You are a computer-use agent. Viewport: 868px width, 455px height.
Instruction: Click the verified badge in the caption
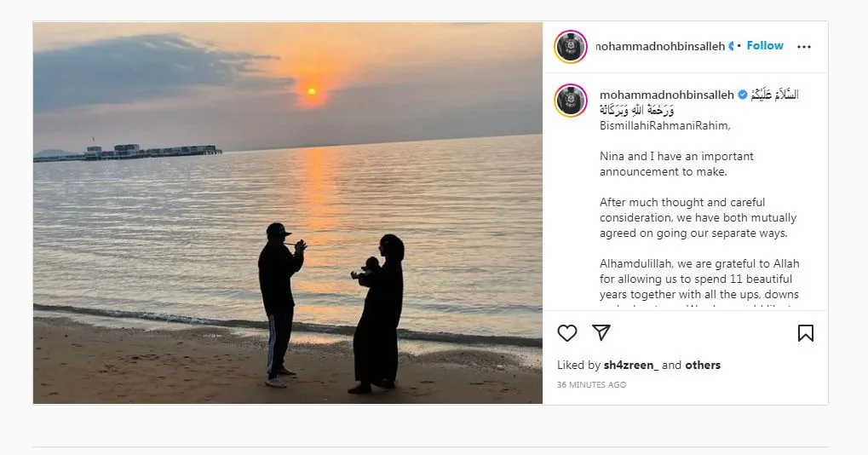tap(742, 95)
